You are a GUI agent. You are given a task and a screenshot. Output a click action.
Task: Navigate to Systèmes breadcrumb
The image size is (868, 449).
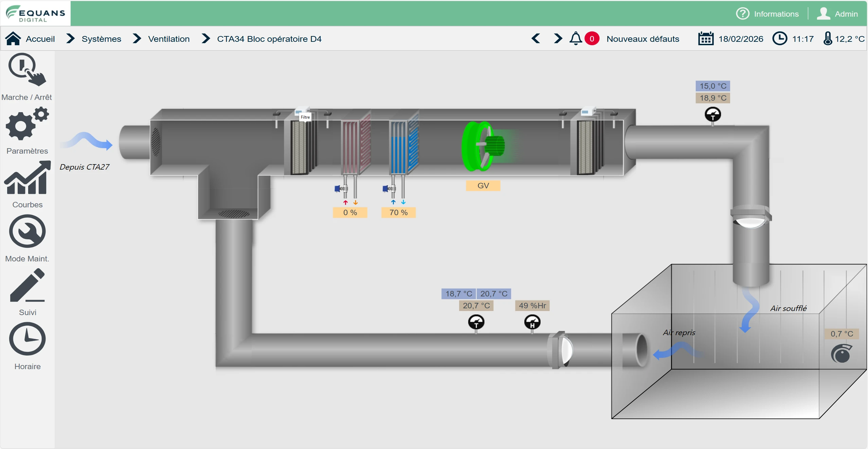click(101, 39)
